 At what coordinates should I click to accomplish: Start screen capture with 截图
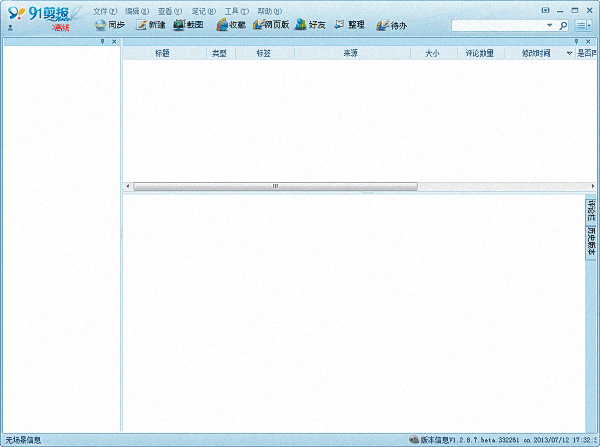click(x=188, y=25)
